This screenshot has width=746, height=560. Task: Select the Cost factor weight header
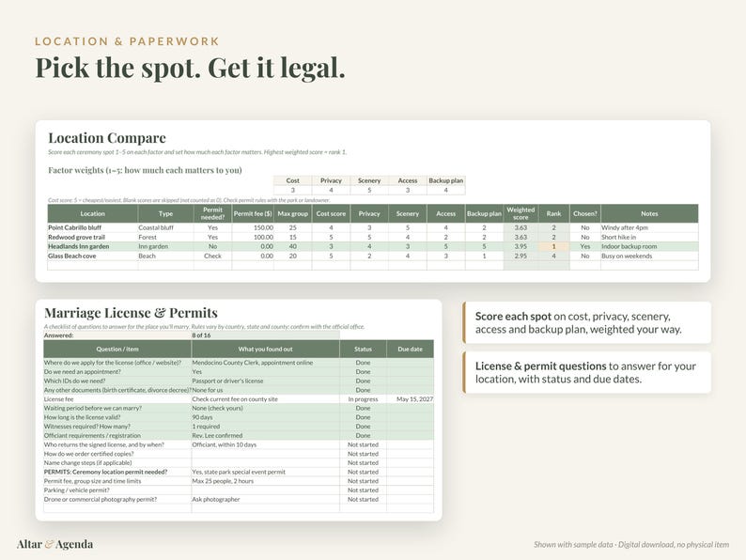pyautogui.click(x=292, y=180)
